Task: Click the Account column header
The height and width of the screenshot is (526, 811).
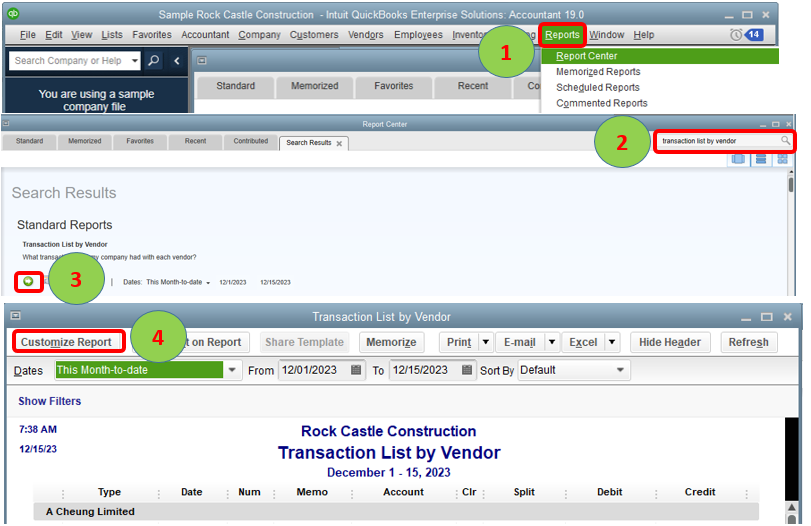Action: pyautogui.click(x=403, y=492)
